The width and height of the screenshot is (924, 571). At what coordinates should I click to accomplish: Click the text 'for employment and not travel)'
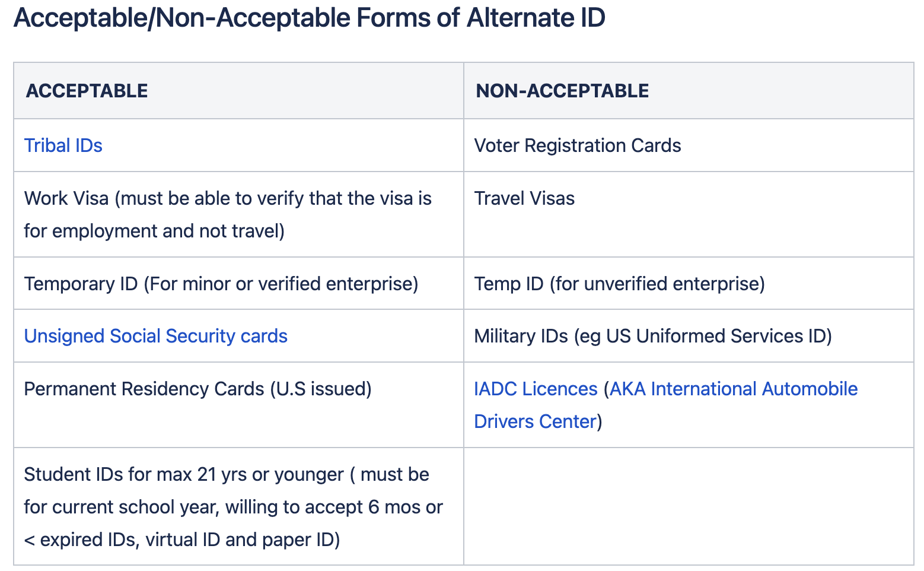tap(154, 231)
